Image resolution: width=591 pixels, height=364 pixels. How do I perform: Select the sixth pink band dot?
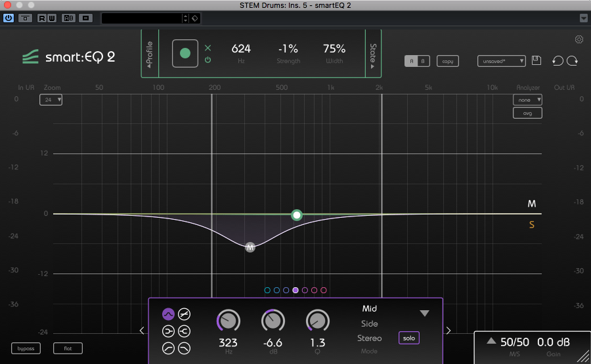(x=314, y=291)
